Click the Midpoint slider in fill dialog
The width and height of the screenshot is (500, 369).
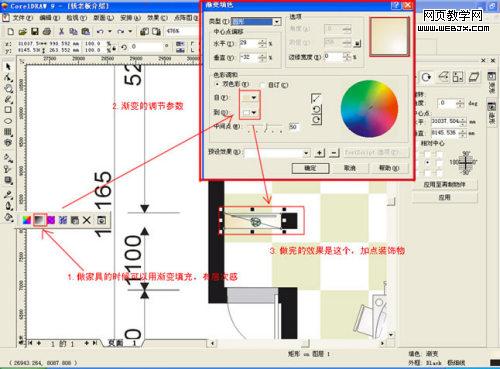(265, 127)
